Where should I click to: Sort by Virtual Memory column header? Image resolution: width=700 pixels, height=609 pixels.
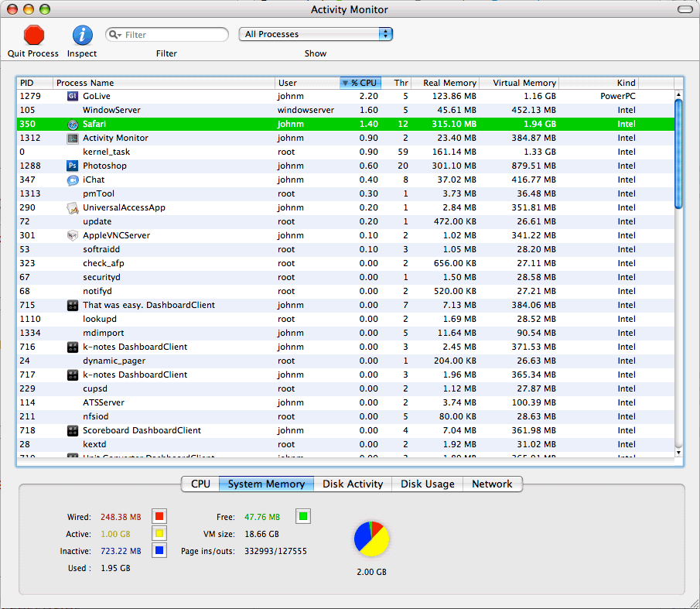(x=519, y=83)
